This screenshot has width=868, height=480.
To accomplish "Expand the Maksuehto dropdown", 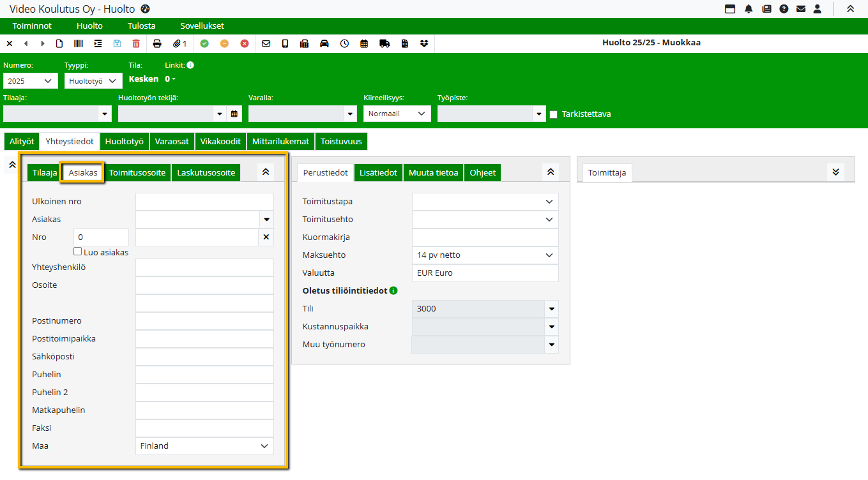I will click(x=485, y=255).
